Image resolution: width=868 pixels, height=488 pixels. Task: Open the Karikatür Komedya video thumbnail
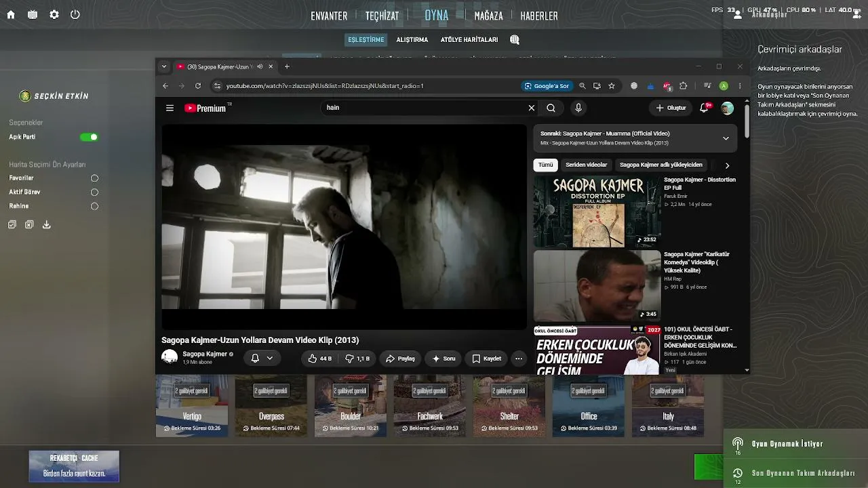point(597,285)
